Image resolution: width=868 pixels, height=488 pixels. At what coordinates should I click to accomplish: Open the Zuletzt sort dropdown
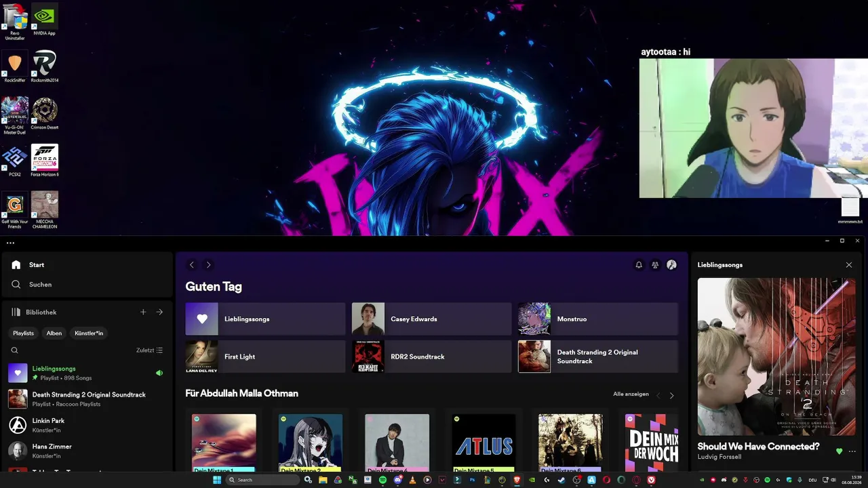pos(149,350)
